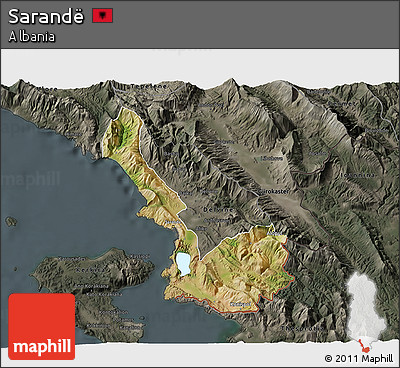Image resolution: width=400 pixels, height=368 pixels.
Task: Click the Sarandë title text
Action: coord(46,16)
